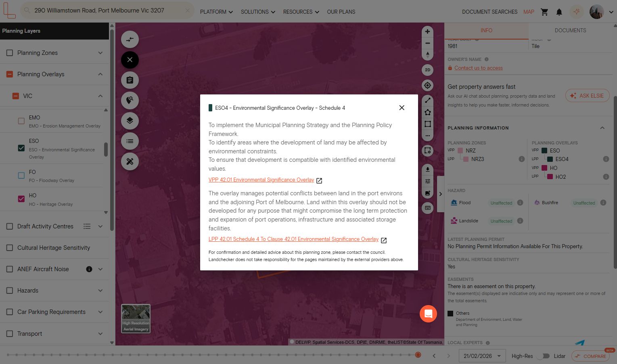Viewport: 617px width, 364px height.
Task: Open more drawing tools ellipsis
Action: pos(428,136)
